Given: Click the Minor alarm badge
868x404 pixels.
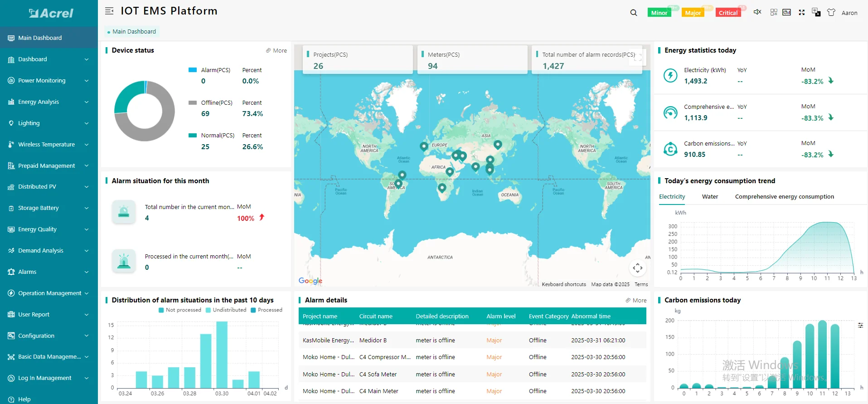Looking at the screenshot, I should [x=659, y=13].
